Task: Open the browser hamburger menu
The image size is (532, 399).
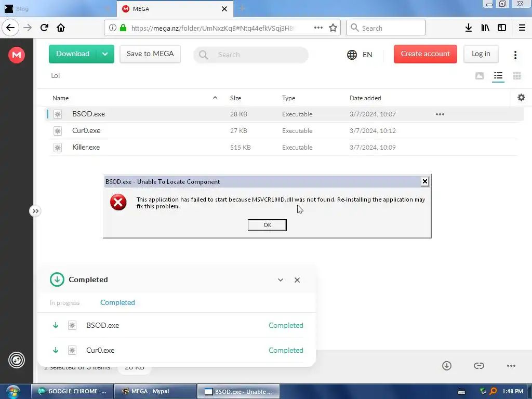Action: pyautogui.click(x=522, y=28)
